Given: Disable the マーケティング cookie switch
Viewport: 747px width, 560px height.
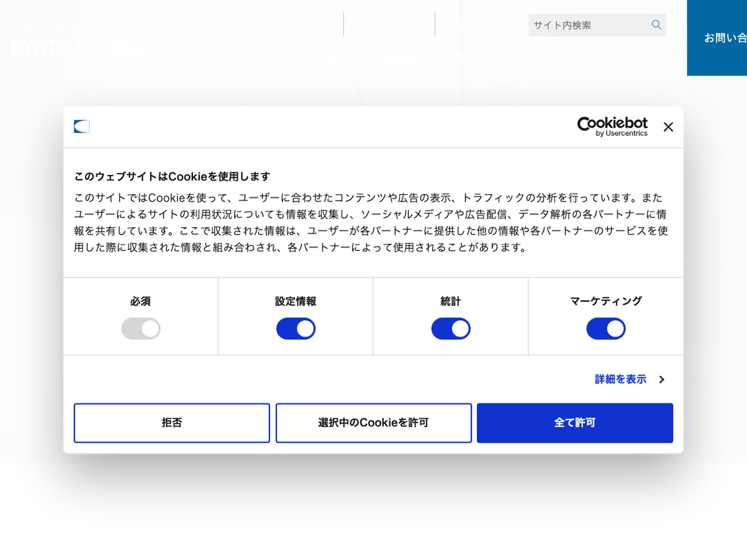Looking at the screenshot, I should point(606,329).
